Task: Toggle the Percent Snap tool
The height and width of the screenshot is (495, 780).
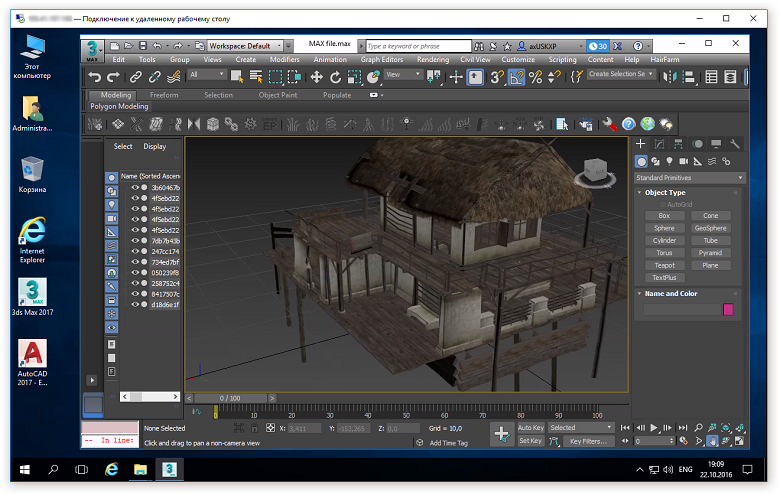Action: point(535,76)
